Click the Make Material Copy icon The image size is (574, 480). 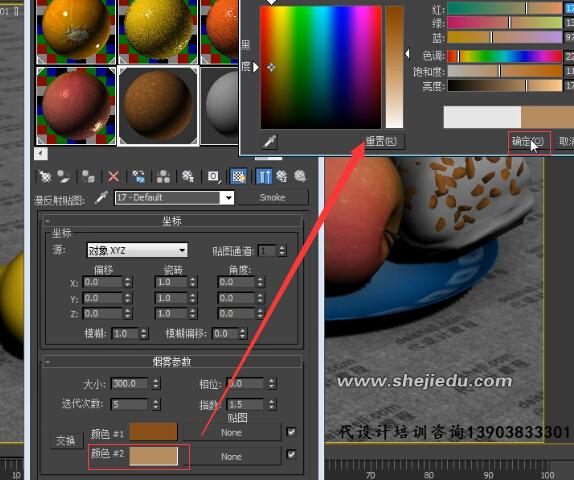(x=139, y=176)
